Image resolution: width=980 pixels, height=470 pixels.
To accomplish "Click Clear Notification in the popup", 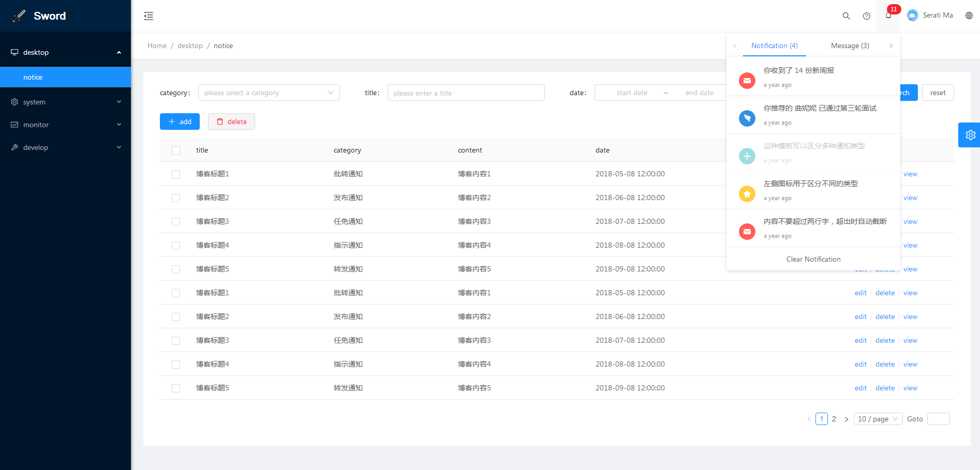I will [x=813, y=259].
